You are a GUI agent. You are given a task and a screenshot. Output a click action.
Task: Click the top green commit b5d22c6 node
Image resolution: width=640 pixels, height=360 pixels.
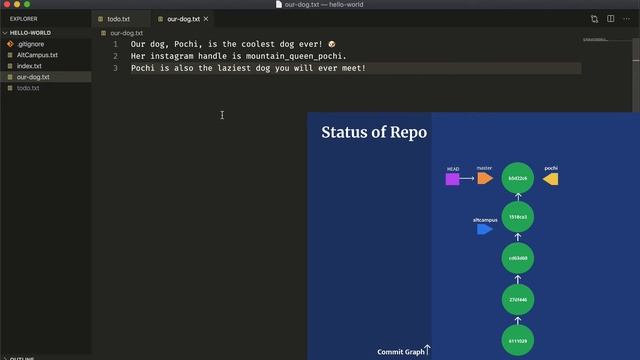click(x=518, y=178)
